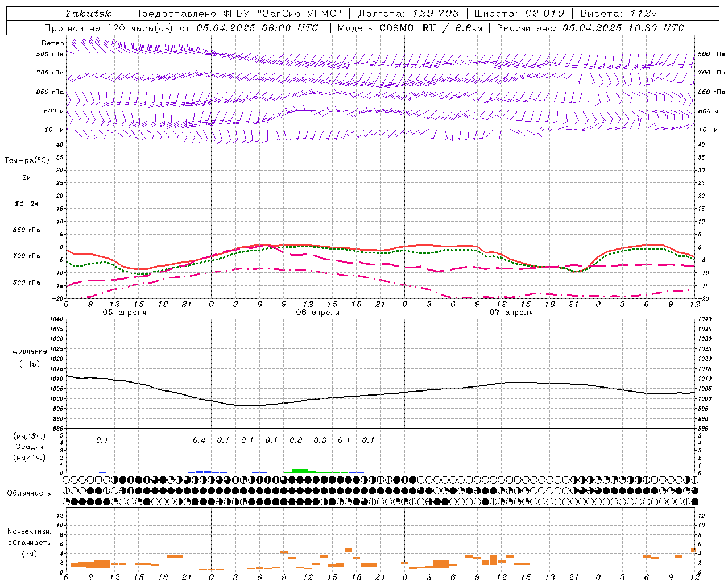Click the "Yakutsk" station title
This screenshot has width=728, height=582.
point(88,14)
